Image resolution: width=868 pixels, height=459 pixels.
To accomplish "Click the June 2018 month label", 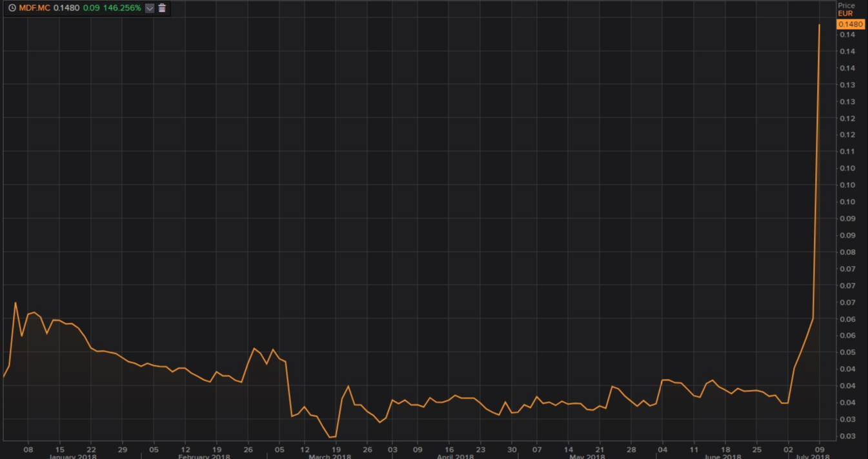I will 722,456.
